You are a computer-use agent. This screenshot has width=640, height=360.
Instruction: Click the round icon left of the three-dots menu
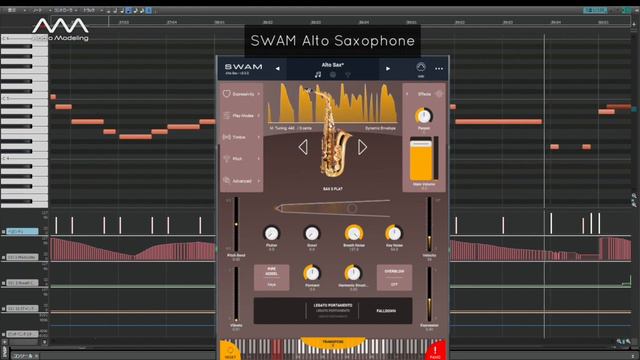click(x=421, y=67)
